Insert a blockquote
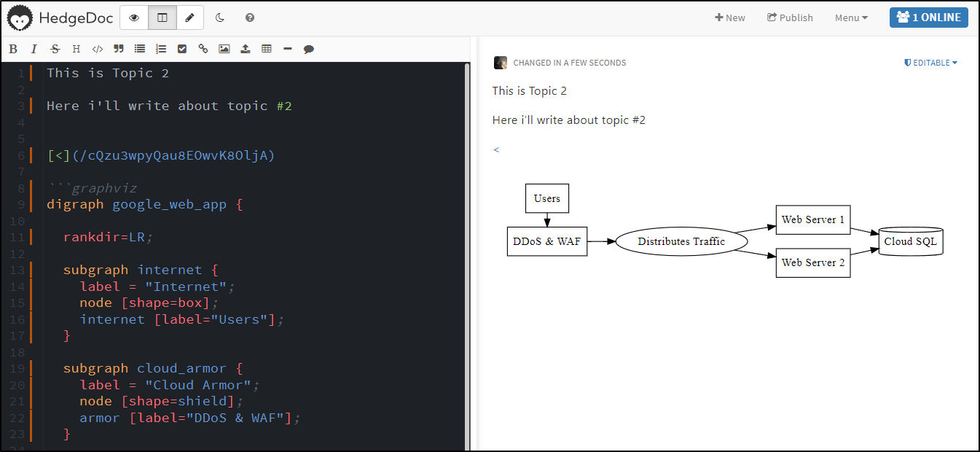980x452 pixels. coord(119,49)
